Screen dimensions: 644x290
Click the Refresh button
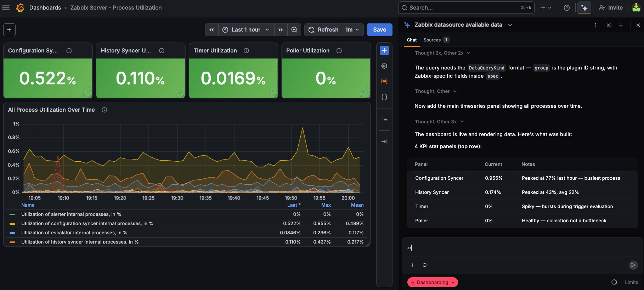tap(323, 30)
